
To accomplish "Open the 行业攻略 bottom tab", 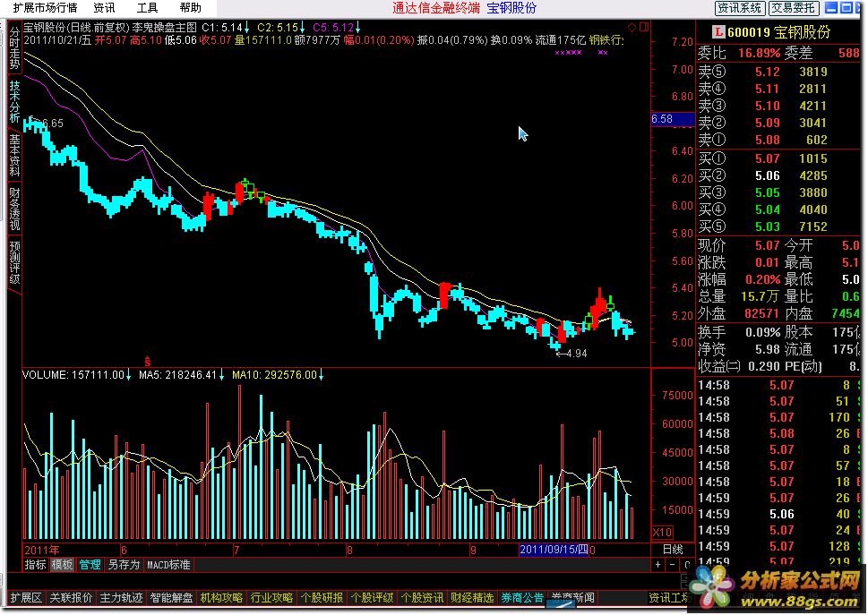I will pyautogui.click(x=271, y=598).
